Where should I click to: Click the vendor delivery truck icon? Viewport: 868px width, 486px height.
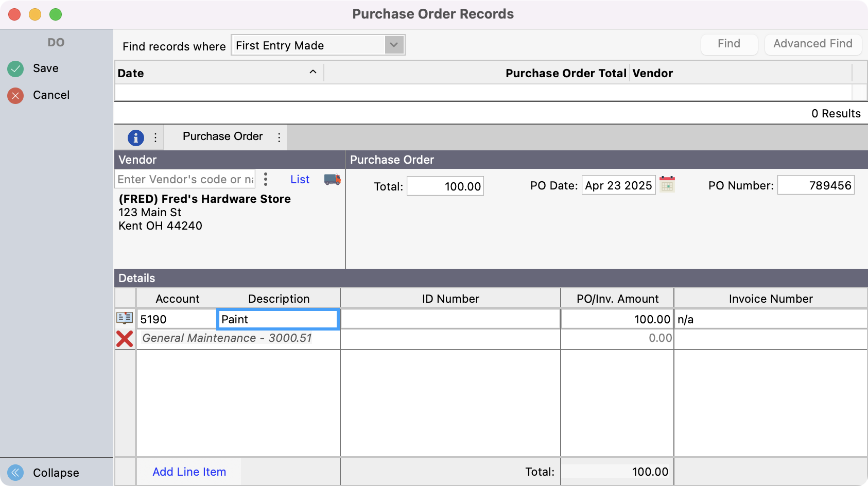coord(332,179)
